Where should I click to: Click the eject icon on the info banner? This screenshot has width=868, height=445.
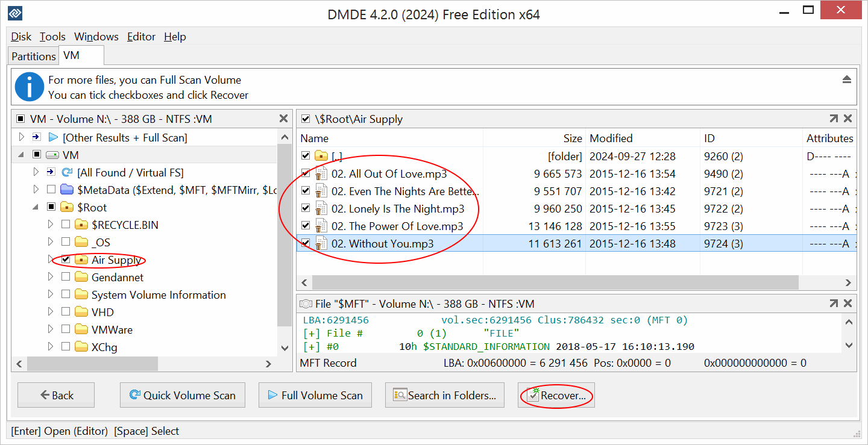pos(847,79)
